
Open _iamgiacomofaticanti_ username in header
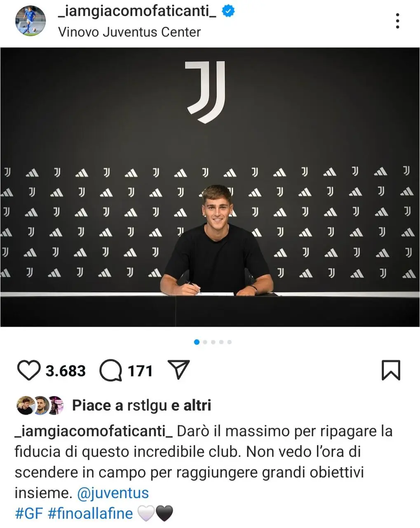(x=137, y=11)
